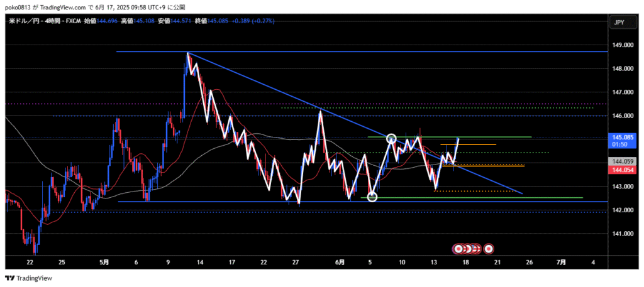Click the TradingView logo at bottom left
644x287 pixels.
(x=29, y=278)
